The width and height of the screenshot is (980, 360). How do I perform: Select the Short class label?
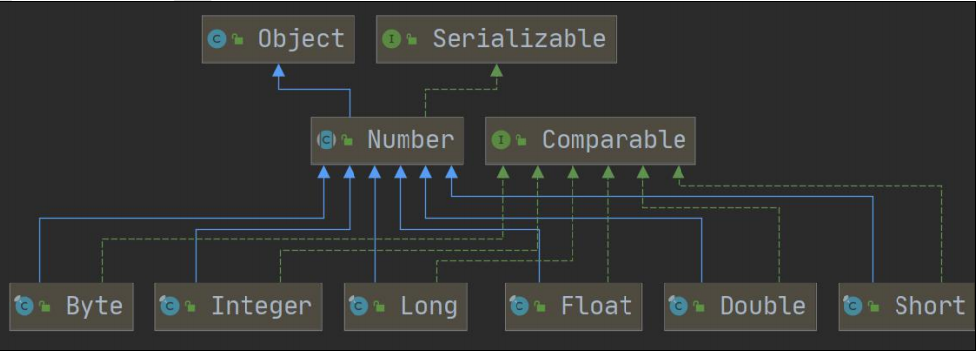tap(929, 306)
